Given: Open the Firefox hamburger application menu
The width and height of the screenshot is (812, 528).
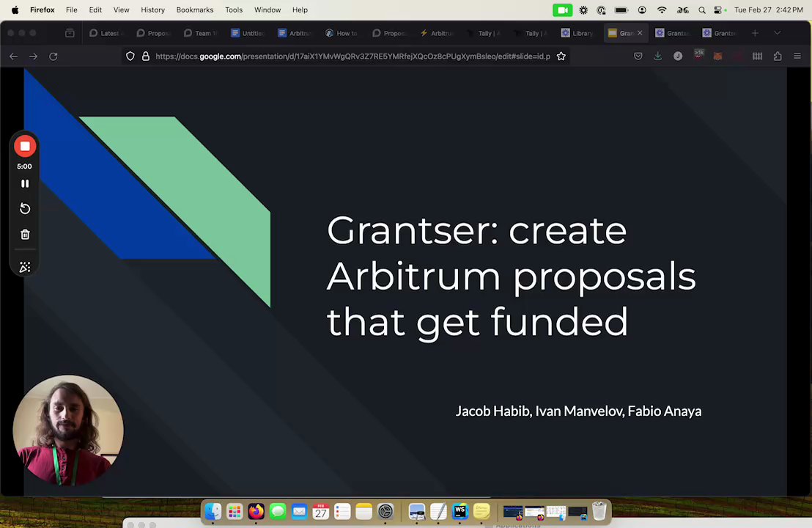Looking at the screenshot, I should (x=797, y=56).
